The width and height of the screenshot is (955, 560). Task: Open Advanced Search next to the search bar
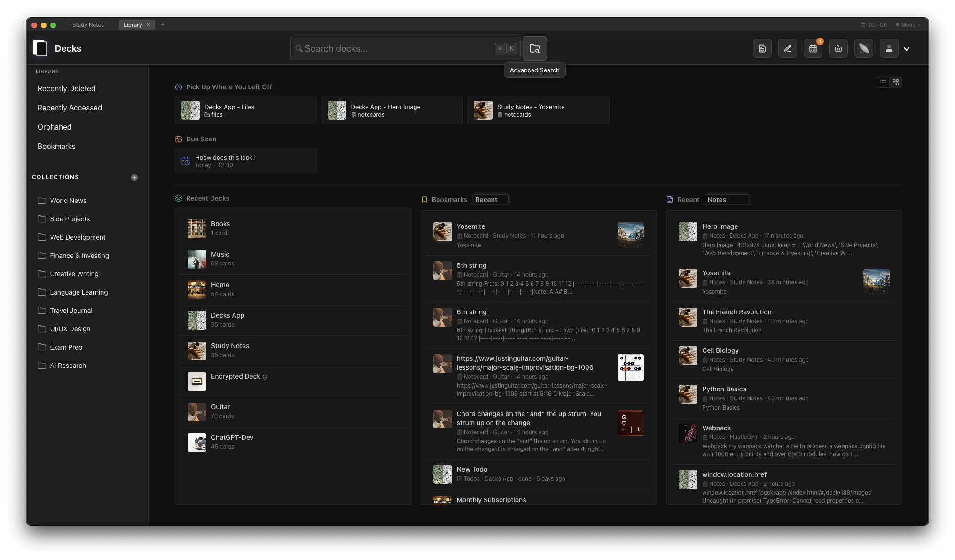534,48
